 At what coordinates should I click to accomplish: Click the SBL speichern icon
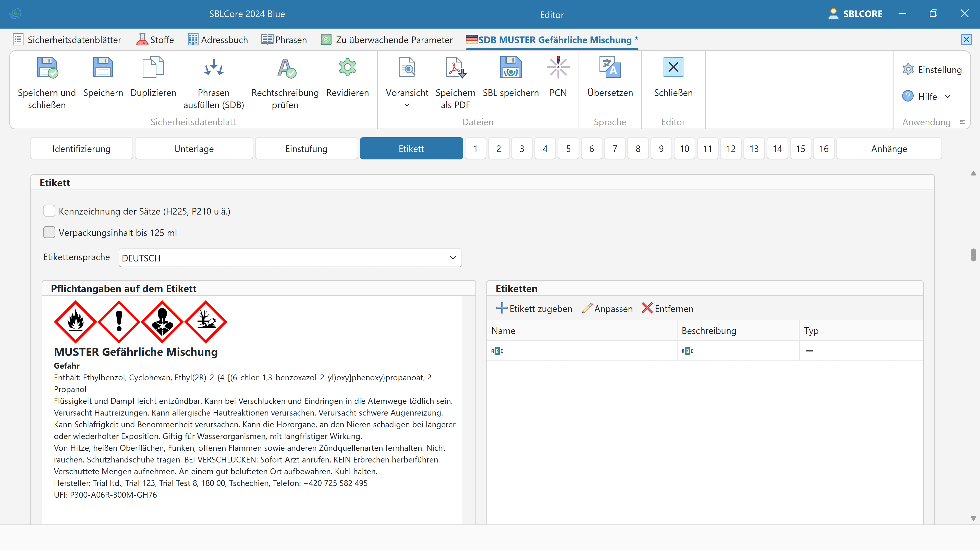pyautogui.click(x=510, y=68)
